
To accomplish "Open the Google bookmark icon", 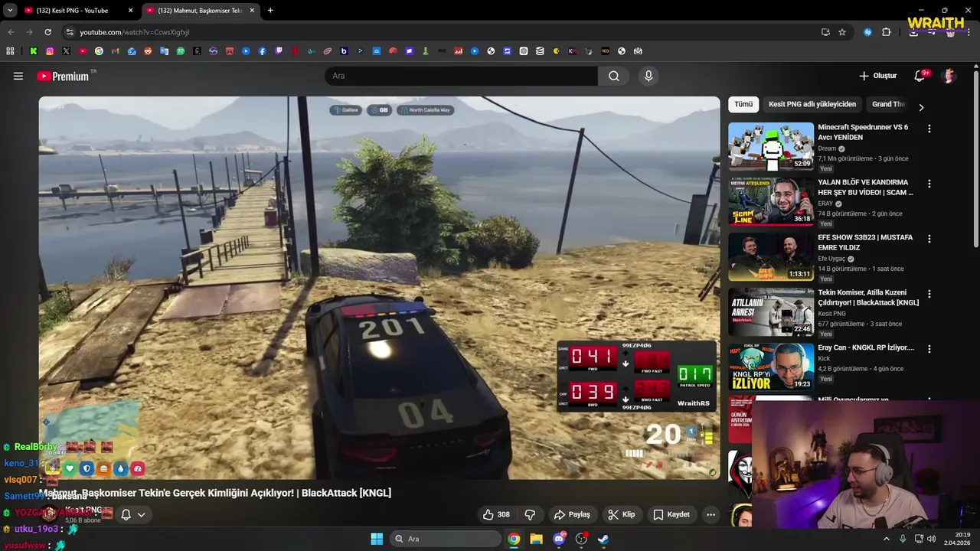I will [x=99, y=51].
